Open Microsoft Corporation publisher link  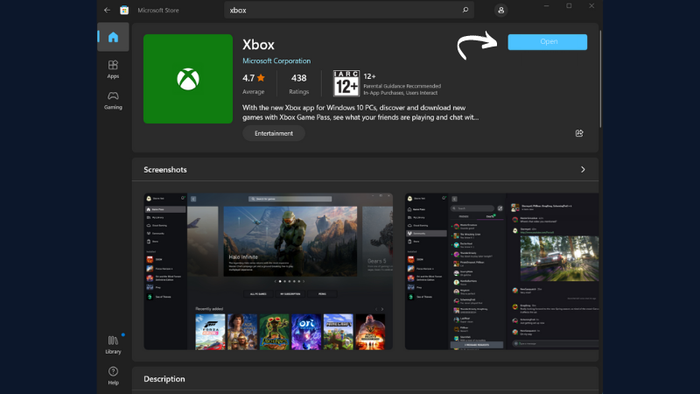(x=276, y=61)
